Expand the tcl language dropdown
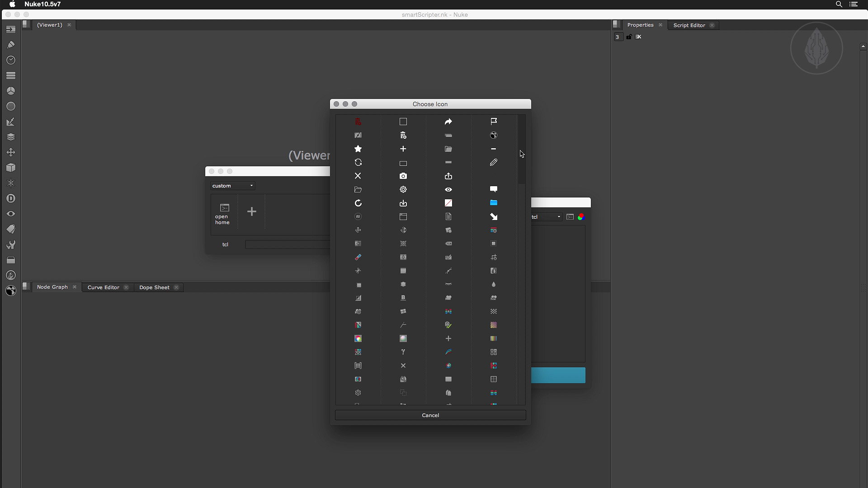Viewport: 868px width, 488px height. [547, 217]
